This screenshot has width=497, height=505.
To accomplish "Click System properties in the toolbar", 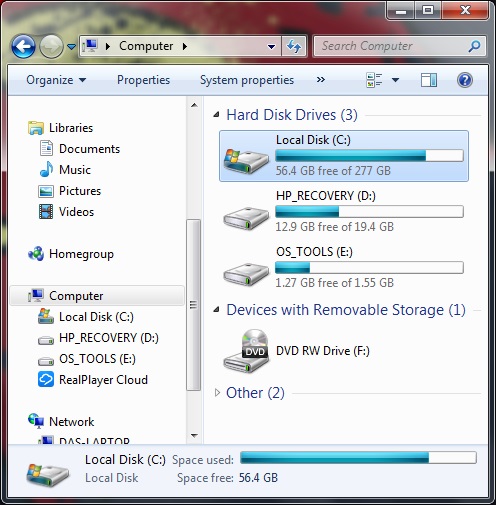I will [247, 80].
